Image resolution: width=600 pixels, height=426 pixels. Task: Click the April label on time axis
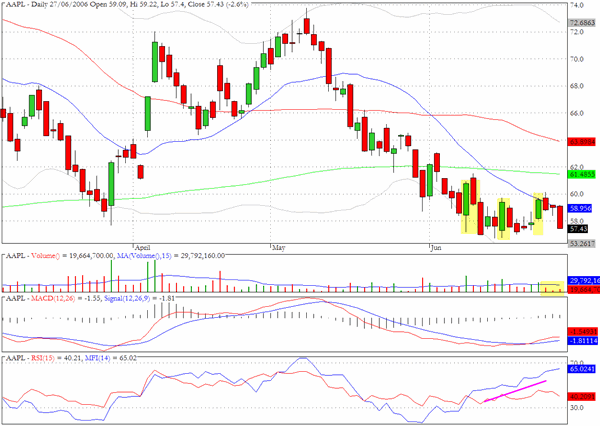143,248
